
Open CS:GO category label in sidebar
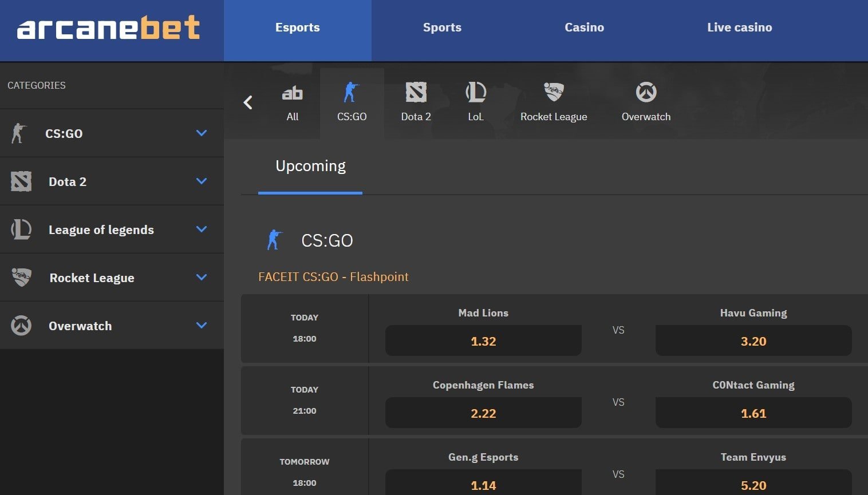(x=64, y=133)
